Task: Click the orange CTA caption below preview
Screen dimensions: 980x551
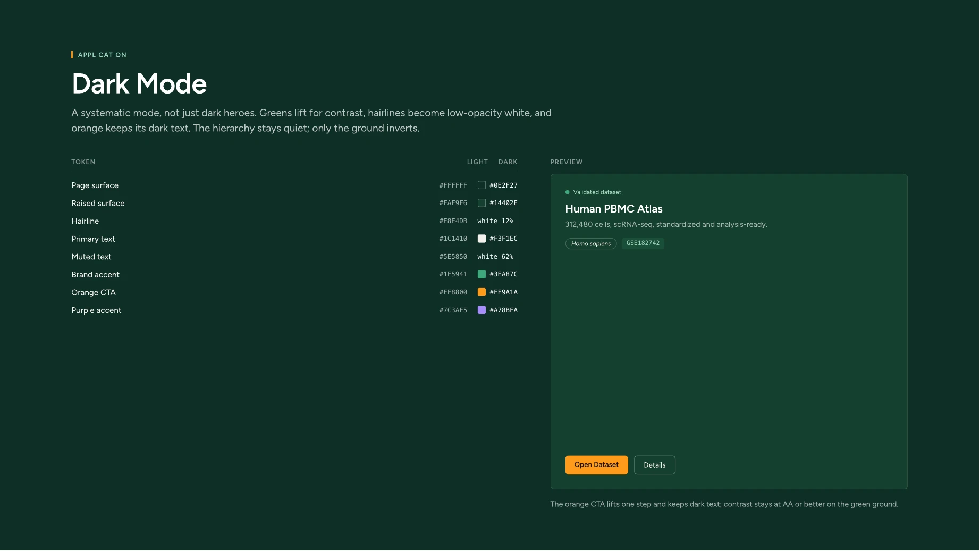Action: [724, 504]
